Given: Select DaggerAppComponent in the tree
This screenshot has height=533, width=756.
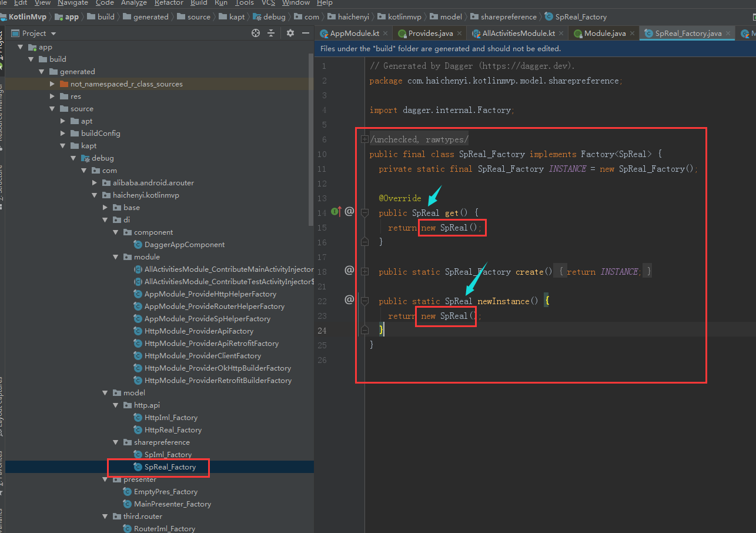Looking at the screenshot, I should pos(185,245).
